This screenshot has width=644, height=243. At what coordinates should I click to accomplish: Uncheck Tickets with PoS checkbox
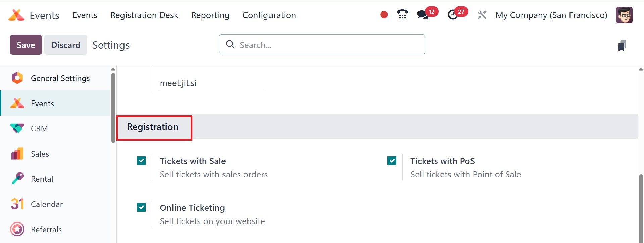click(392, 161)
